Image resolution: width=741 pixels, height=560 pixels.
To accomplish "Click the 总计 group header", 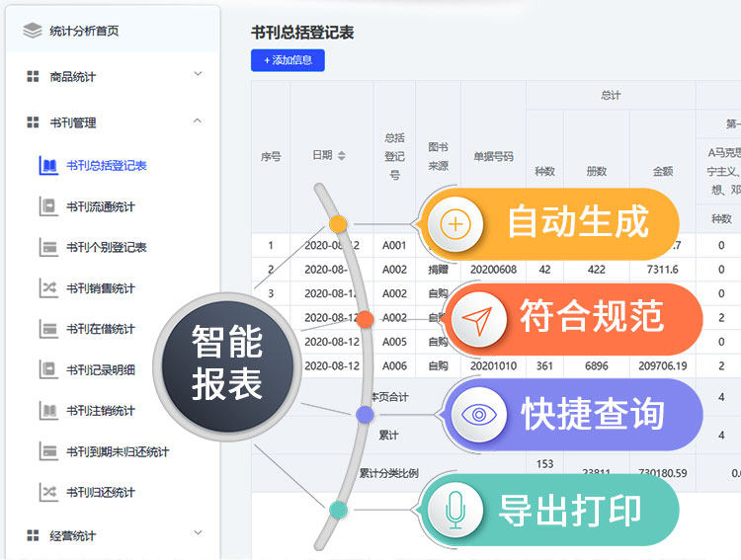I will click(611, 96).
